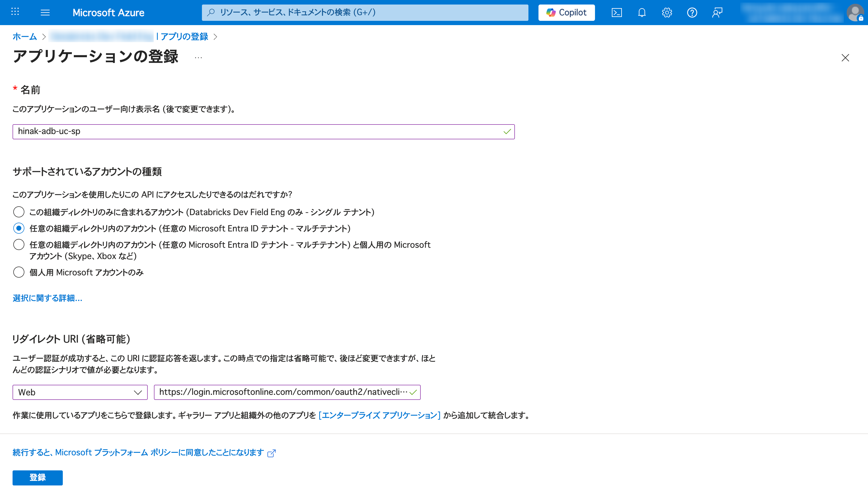Open the ellipsis menu beside page title
The width and height of the screenshot is (868, 498).
coord(198,57)
